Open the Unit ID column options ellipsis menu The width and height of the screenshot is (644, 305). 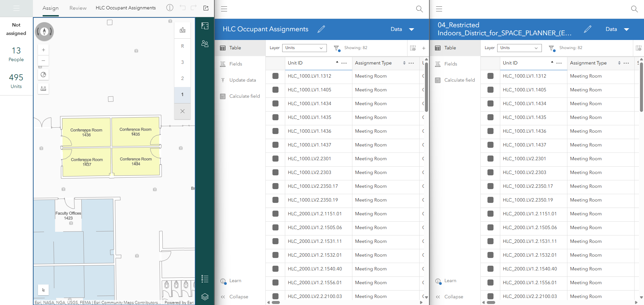point(344,63)
